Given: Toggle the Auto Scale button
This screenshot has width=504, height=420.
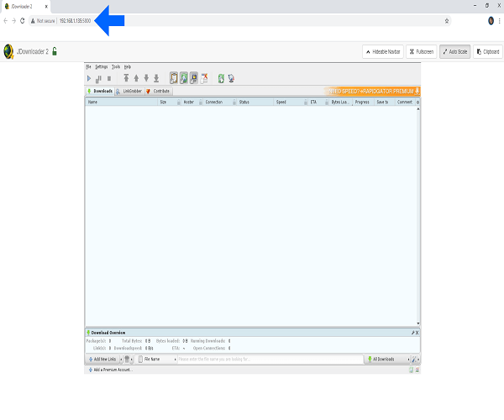Looking at the screenshot, I should coord(454,52).
